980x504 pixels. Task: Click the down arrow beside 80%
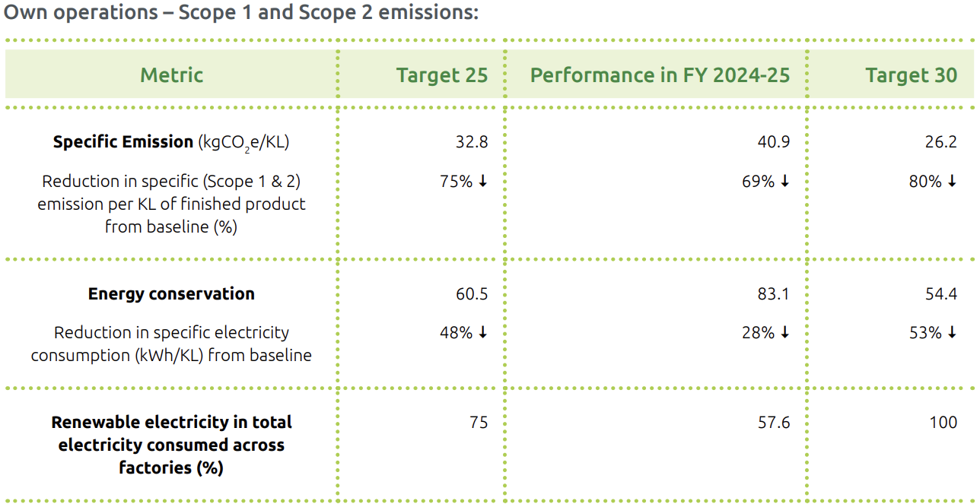click(952, 182)
